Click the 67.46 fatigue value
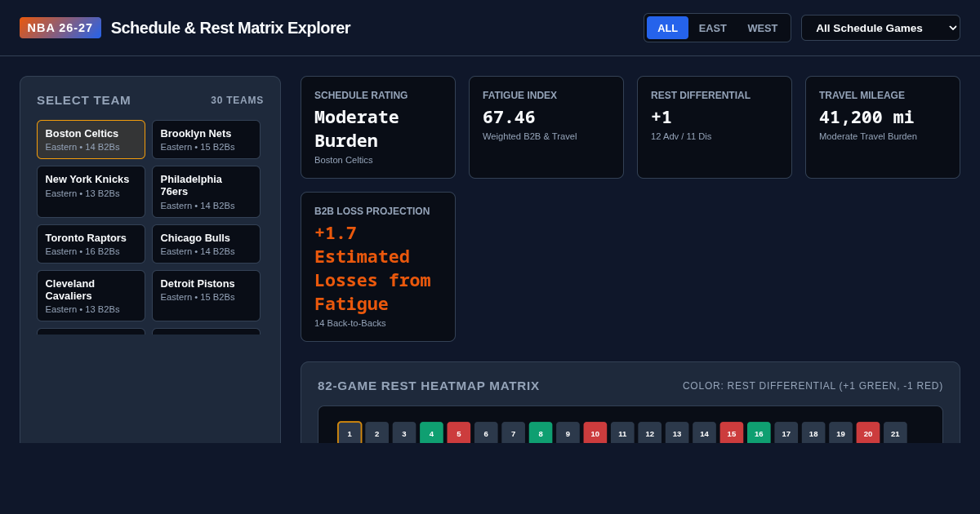The height and width of the screenshot is (514, 980). [509, 117]
